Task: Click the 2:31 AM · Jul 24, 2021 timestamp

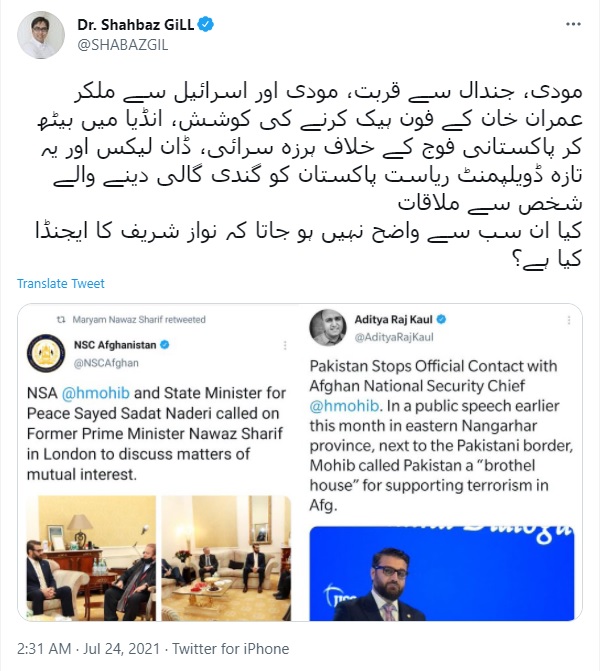Action: pos(88,649)
